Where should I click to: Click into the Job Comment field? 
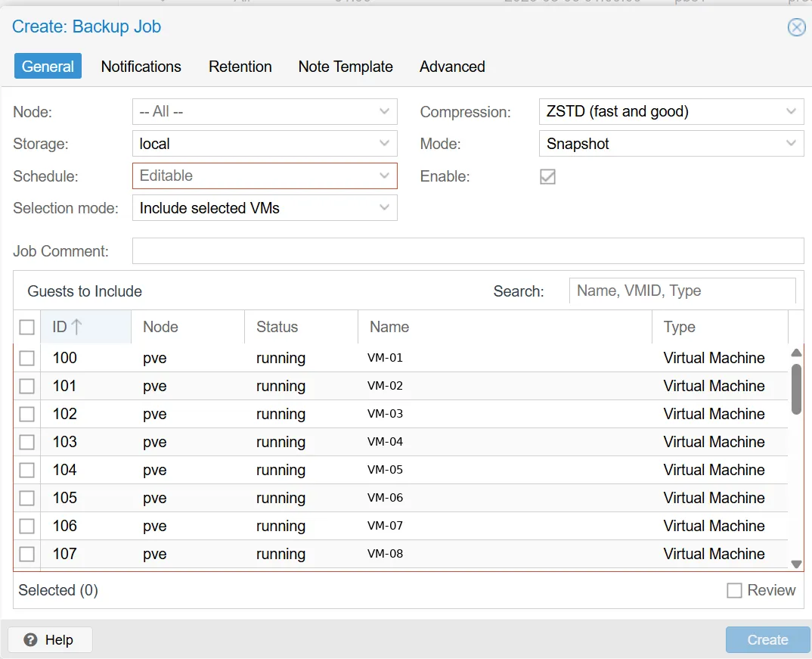pos(468,250)
